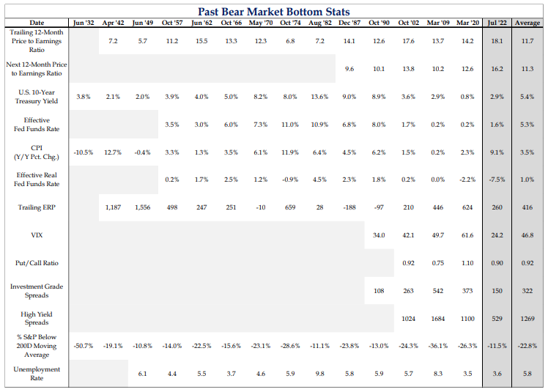Screen dimensions: 548x392
Task: Select the Investment Grade Spreads row label
Action: pyautogui.click(x=37, y=291)
